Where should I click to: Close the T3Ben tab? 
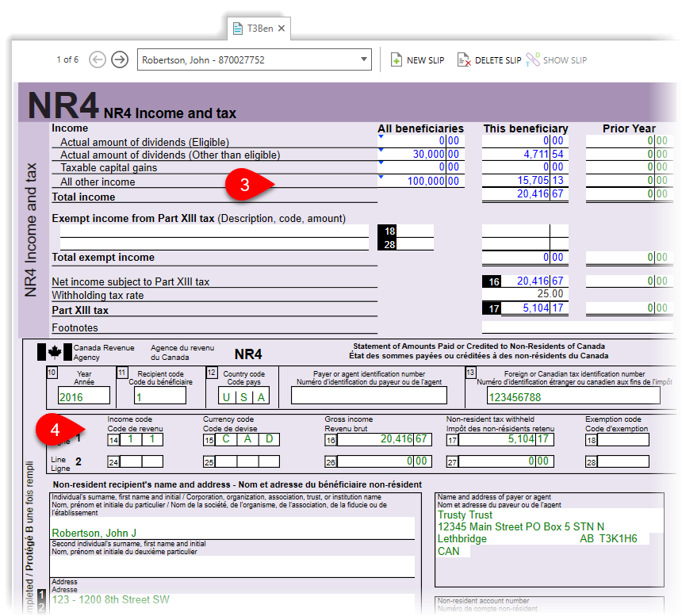click(282, 29)
